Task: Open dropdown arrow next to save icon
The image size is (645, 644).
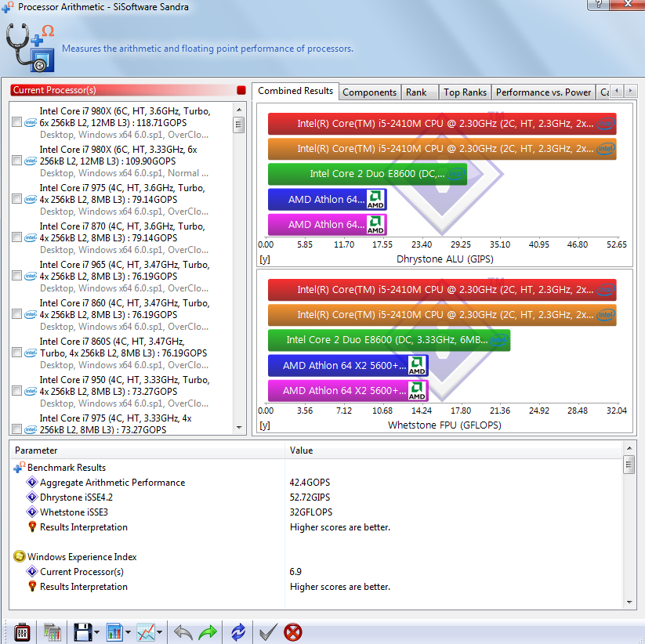Action: (x=96, y=632)
